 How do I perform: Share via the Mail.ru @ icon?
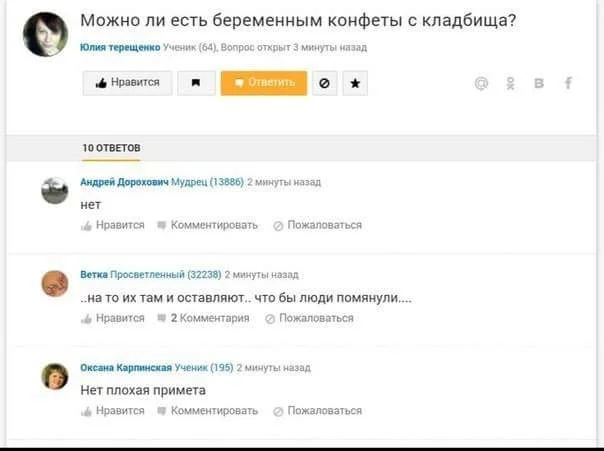[481, 84]
